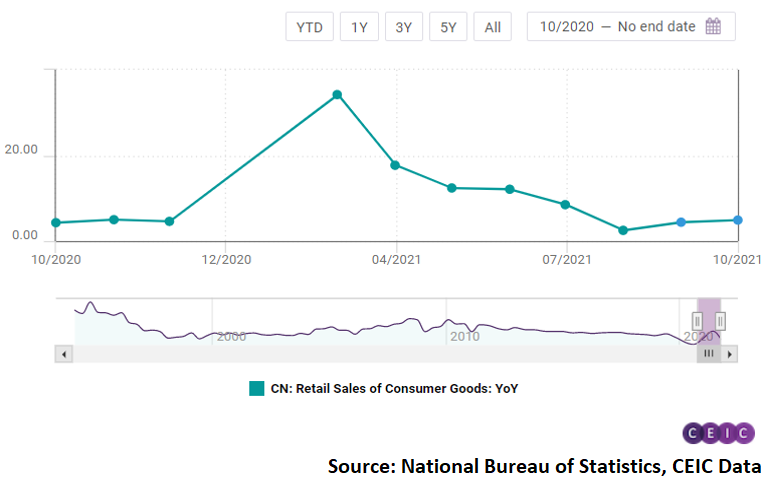Select the 10/2020 first data point
Viewport: 764px width, 479px height.
(56, 223)
